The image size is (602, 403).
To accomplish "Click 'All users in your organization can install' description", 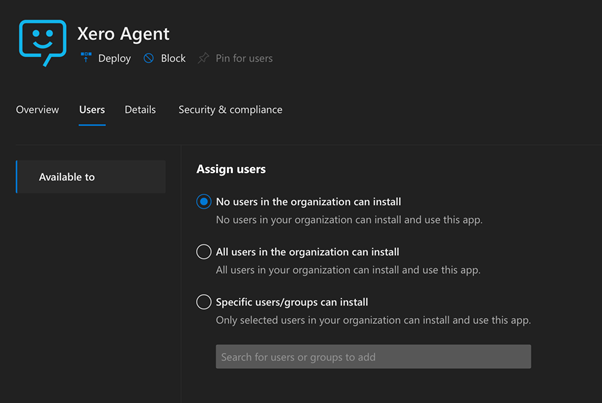I will [x=348, y=270].
